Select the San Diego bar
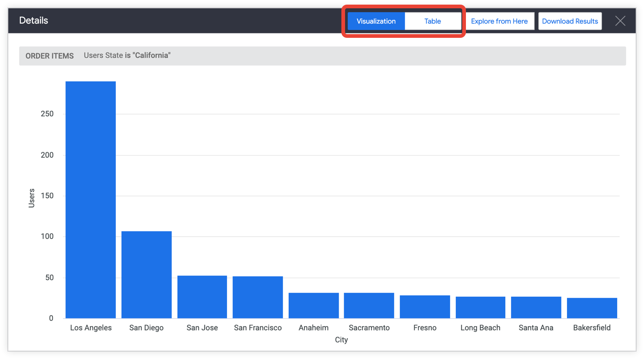 click(x=146, y=275)
